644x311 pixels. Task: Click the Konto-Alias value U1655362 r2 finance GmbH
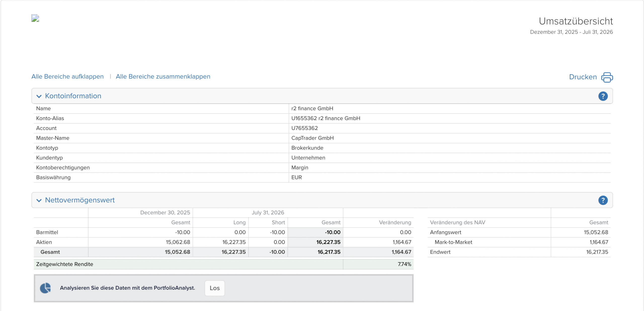(326, 118)
